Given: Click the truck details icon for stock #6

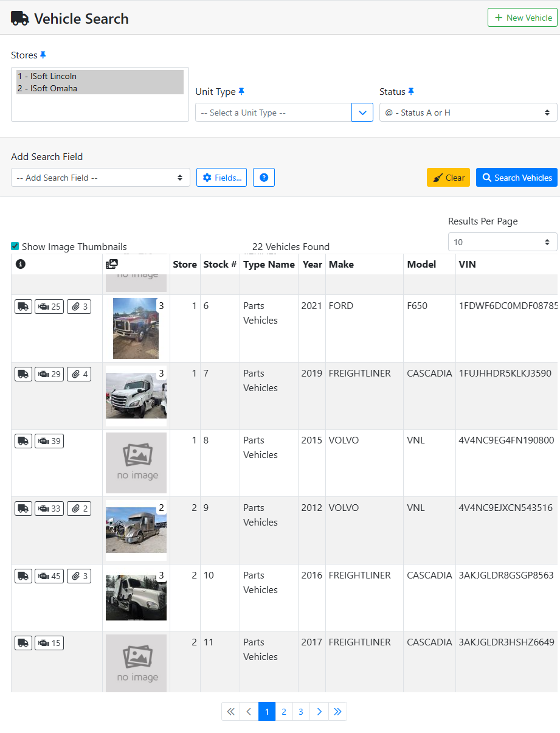Looking at the screenshot, I should coord(23,306).
